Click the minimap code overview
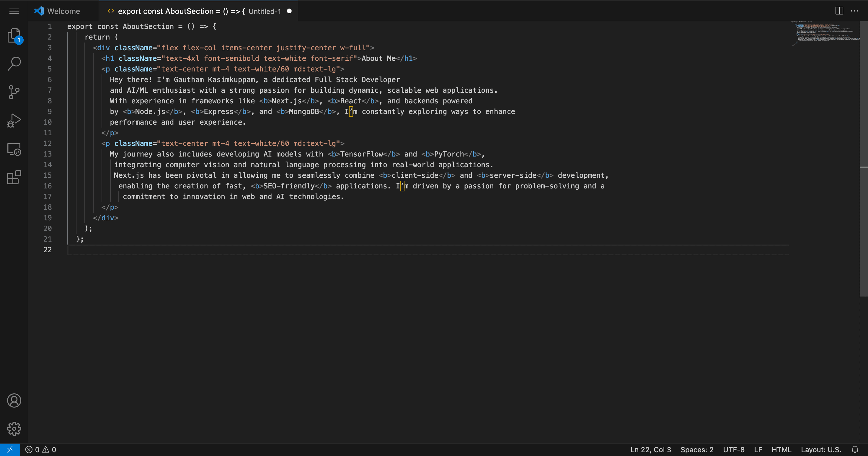 pos(825,34)
